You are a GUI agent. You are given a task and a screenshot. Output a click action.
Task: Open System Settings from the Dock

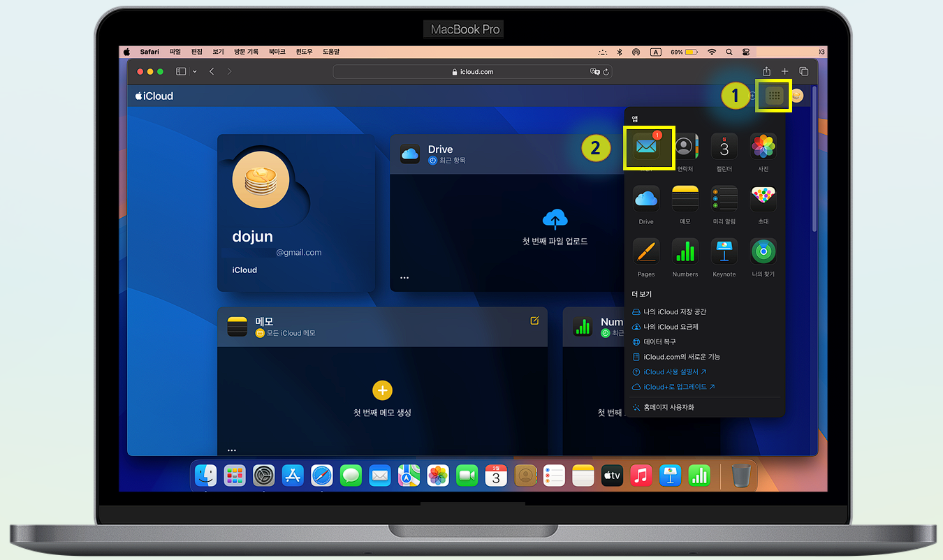click(x=264, y=476)
